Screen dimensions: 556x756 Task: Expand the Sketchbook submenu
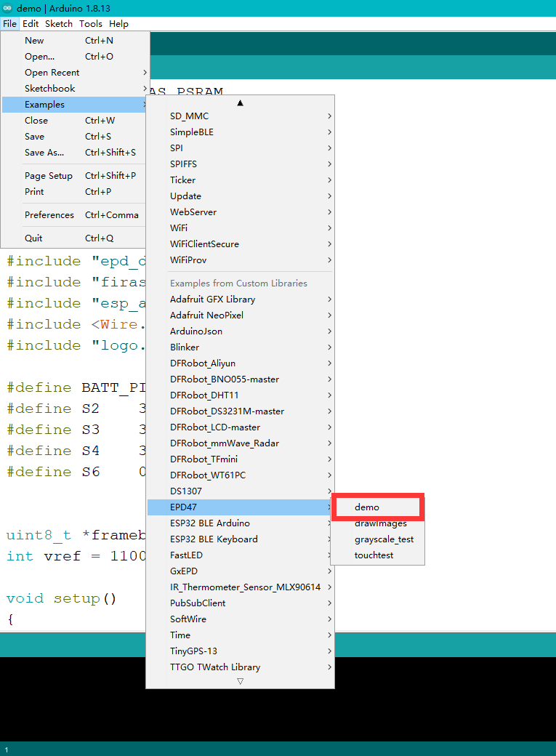pos(75,88)
